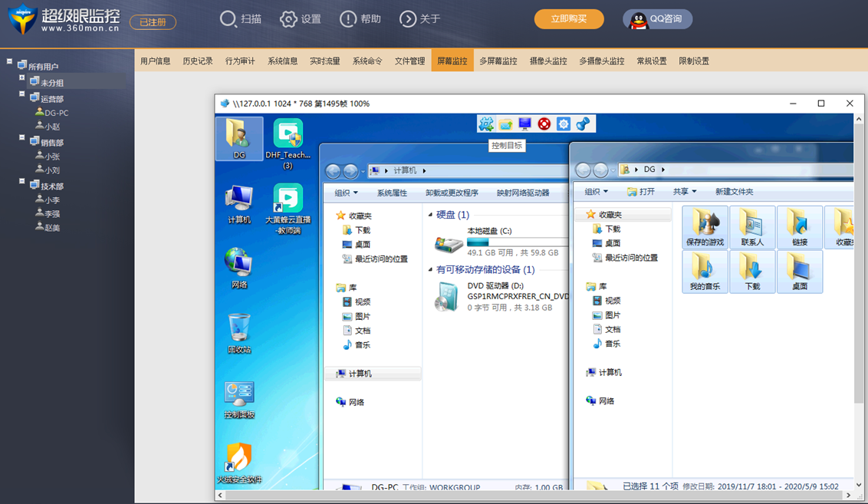Switch to the 历史记录 tab

click(198, 61)
